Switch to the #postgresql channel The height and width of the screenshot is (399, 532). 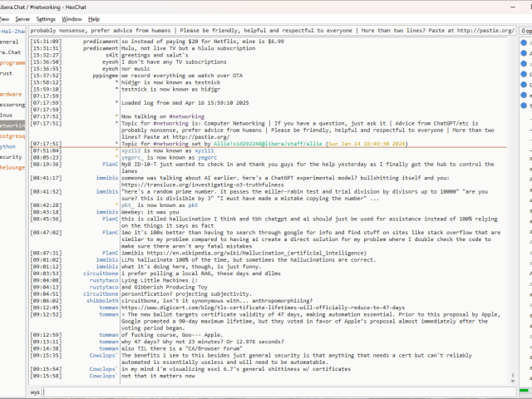[12, 135]
